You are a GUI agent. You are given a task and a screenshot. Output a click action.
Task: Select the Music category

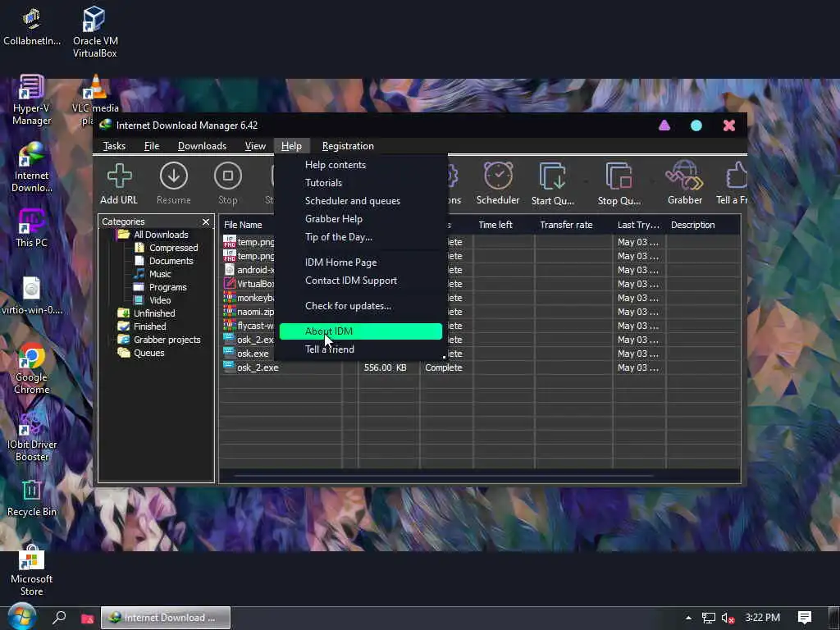(153, 274)
